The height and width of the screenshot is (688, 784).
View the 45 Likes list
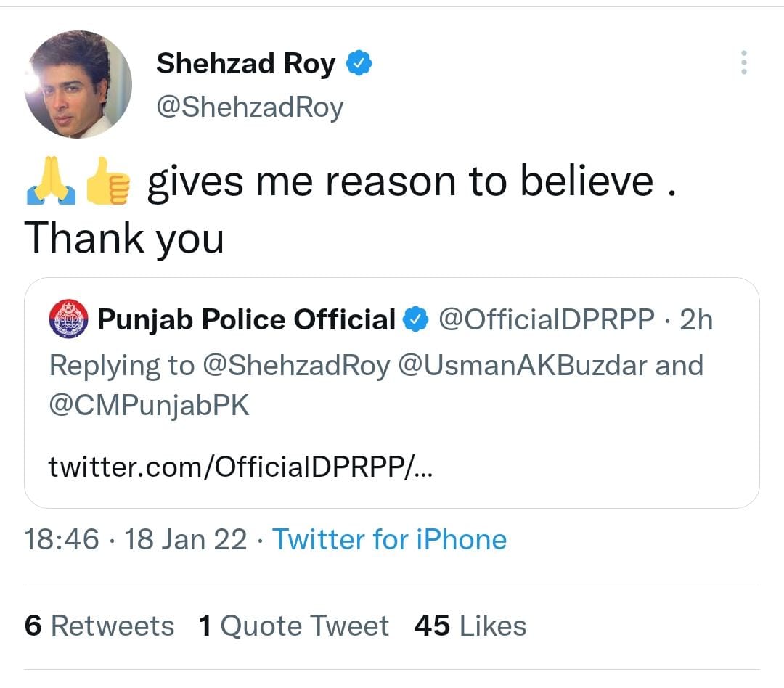point(469,625)
